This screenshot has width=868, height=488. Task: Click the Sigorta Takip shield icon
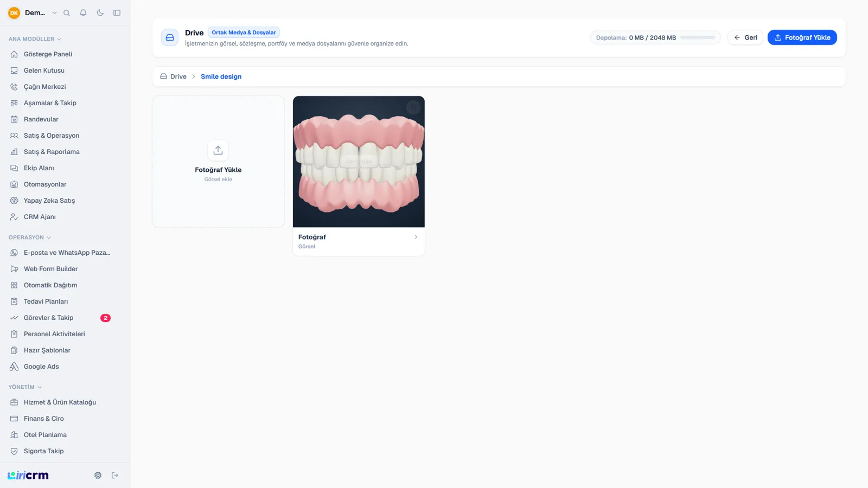click(14, 451)
